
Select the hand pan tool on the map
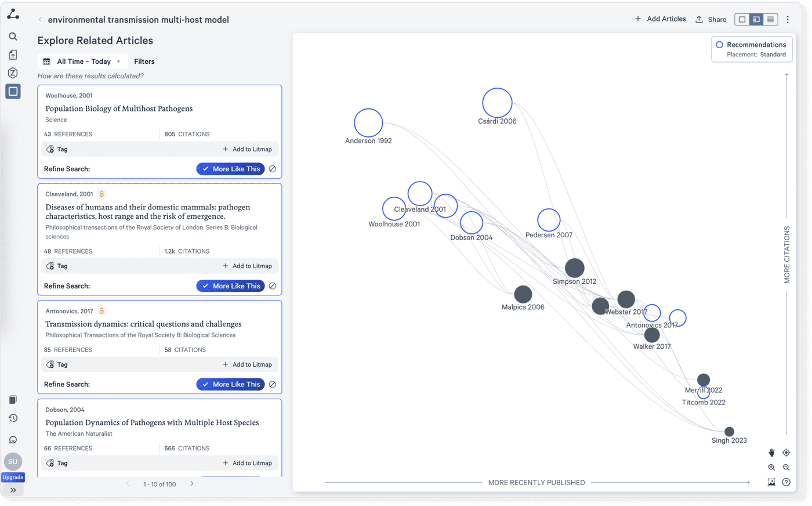coord(771,452)
